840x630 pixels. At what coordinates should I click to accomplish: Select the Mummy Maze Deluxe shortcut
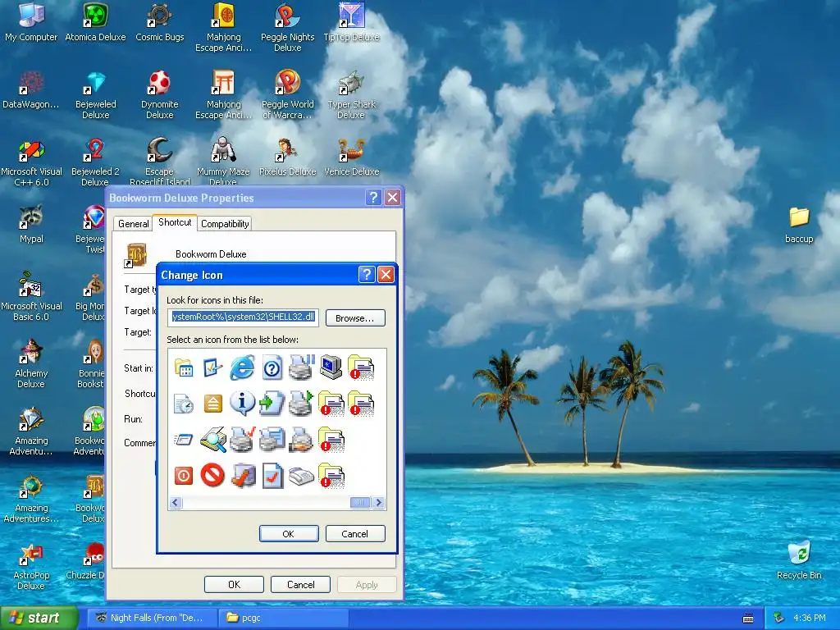(223, 162)
